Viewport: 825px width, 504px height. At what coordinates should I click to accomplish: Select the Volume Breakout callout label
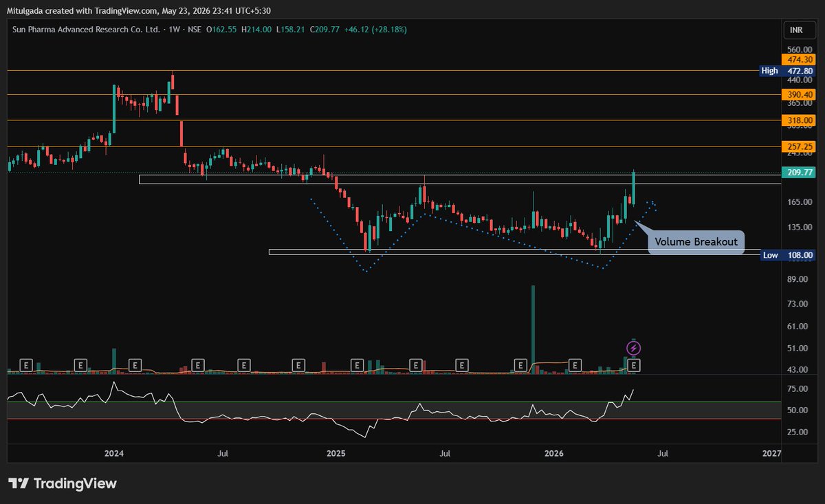click(696, 242)
